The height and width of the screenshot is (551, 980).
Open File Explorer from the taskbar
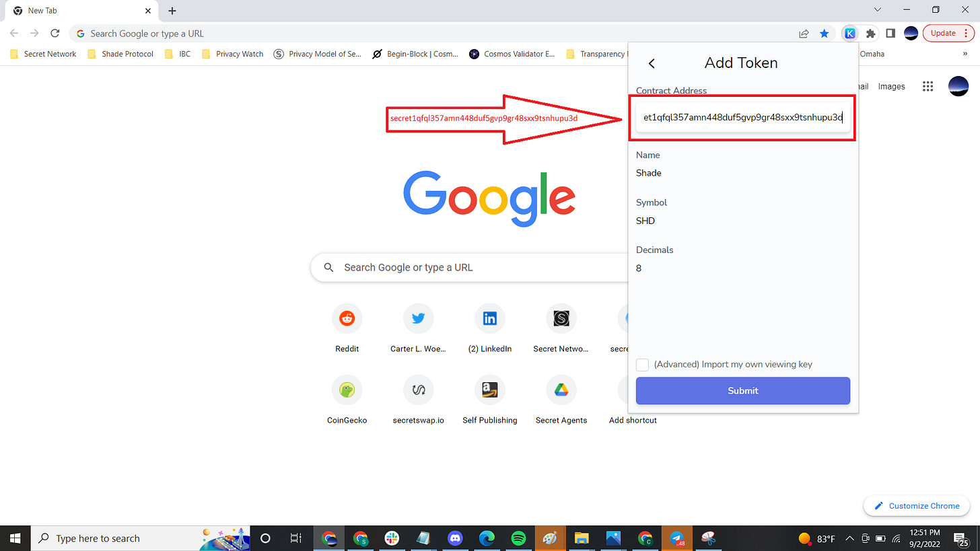[582, 538]
